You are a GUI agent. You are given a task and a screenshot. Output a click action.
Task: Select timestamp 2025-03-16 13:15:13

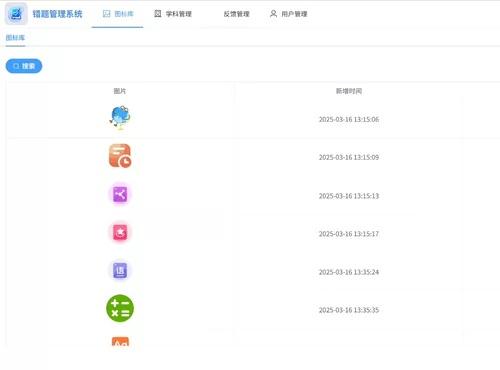[349, 196]
